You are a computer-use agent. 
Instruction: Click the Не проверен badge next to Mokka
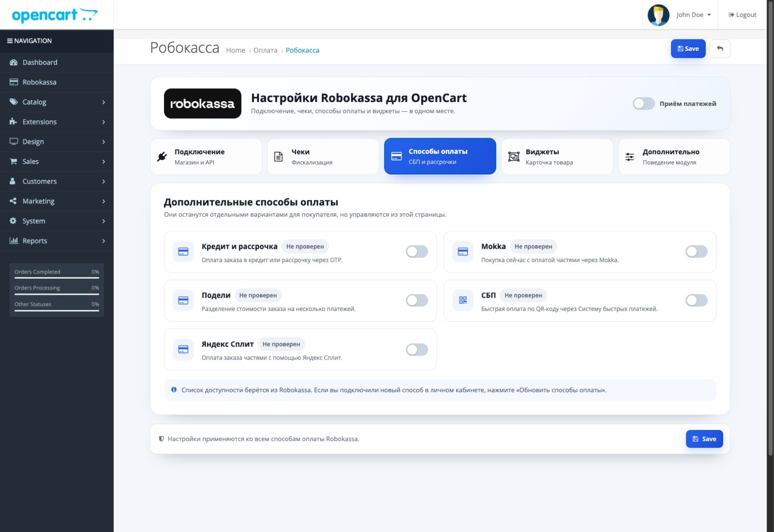click(533, 246)
